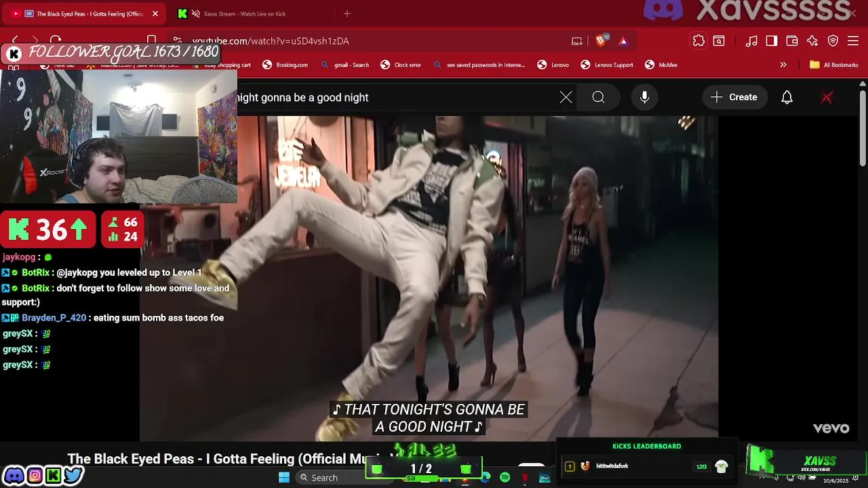Click the vevo logo on the video
The image size is (868, 488).
point(831,428)
